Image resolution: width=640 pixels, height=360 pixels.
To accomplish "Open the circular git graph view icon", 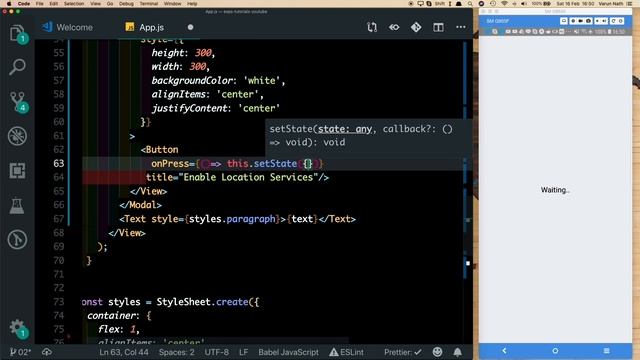I will [x=17, y=240].
